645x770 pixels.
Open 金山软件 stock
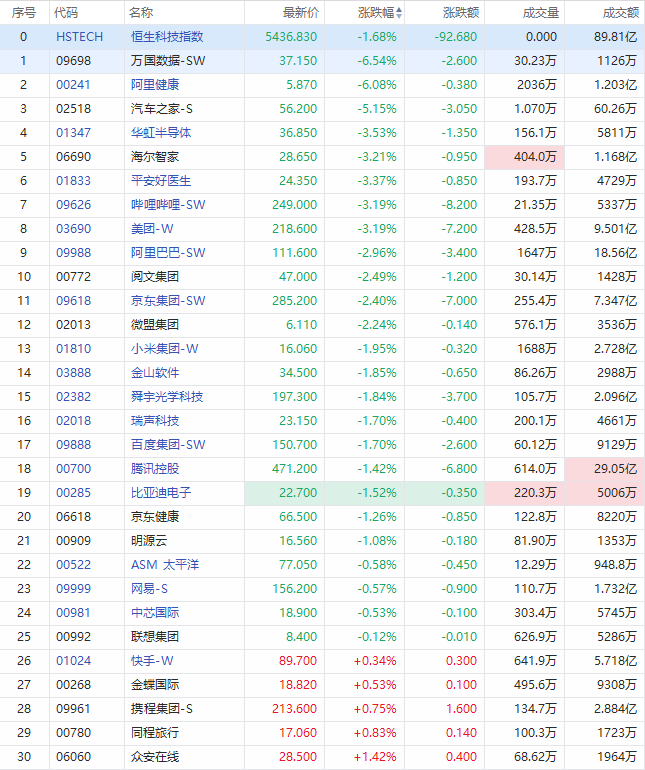(x=155, y=373)
